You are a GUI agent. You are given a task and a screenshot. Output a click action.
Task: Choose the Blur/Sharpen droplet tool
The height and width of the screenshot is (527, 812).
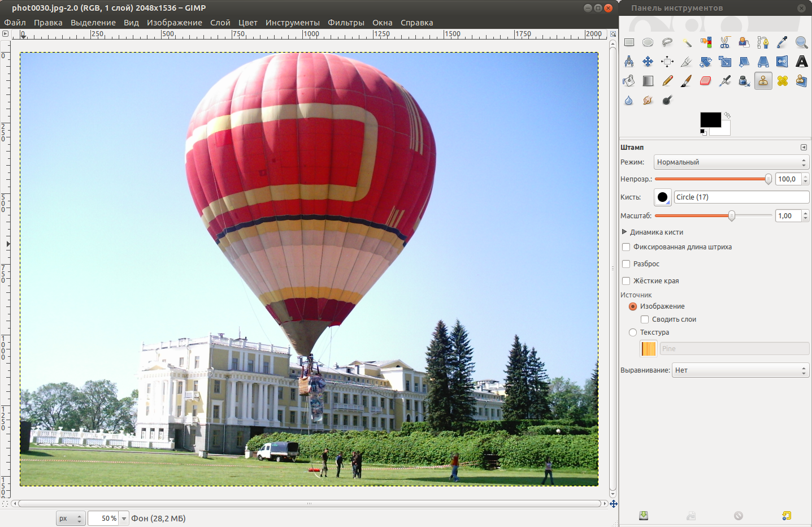click(x=629, y=100)
